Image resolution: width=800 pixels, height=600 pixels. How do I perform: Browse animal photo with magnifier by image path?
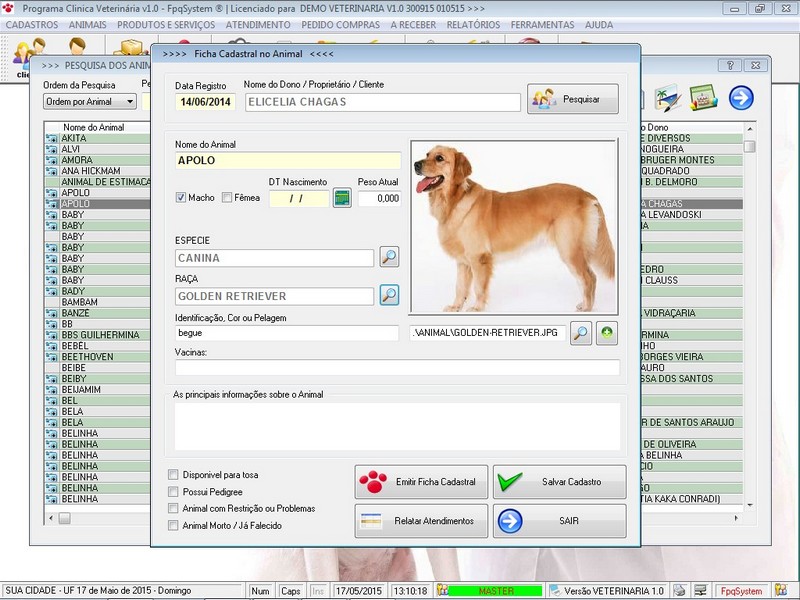[581, 333]
